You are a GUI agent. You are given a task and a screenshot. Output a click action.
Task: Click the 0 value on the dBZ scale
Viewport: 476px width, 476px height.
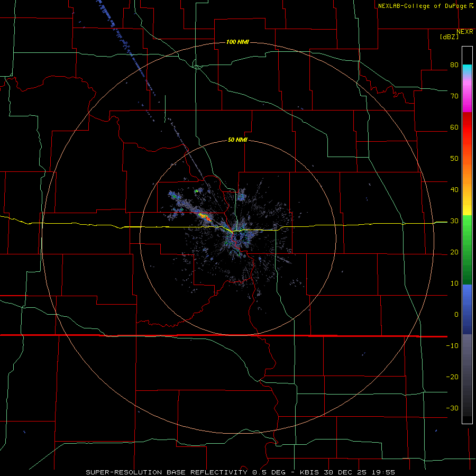(456, 315)
